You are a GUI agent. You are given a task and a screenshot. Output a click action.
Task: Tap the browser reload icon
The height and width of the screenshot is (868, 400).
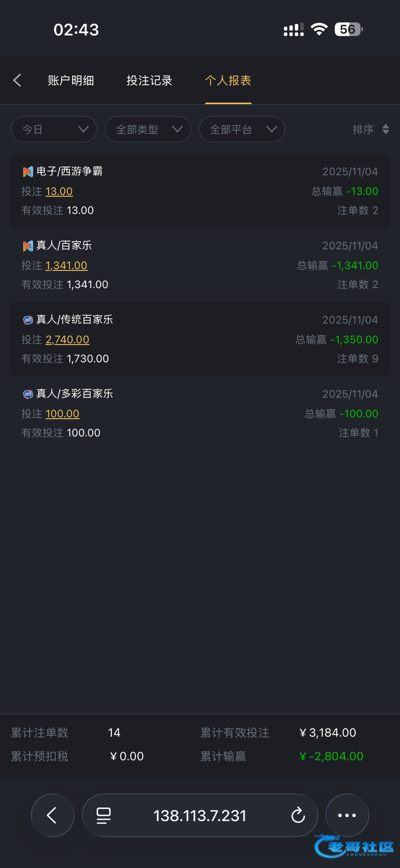point(298,815)
